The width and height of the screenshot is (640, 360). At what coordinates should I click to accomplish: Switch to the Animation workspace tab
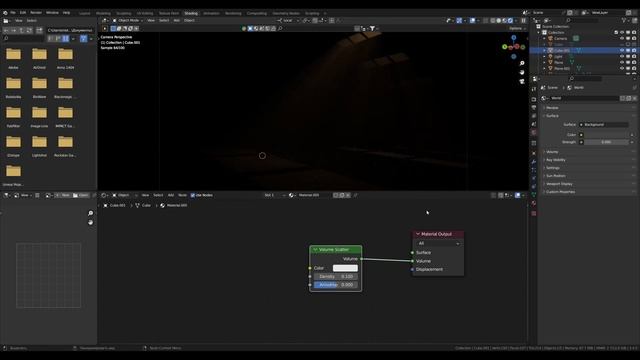[x=211, y=13]
